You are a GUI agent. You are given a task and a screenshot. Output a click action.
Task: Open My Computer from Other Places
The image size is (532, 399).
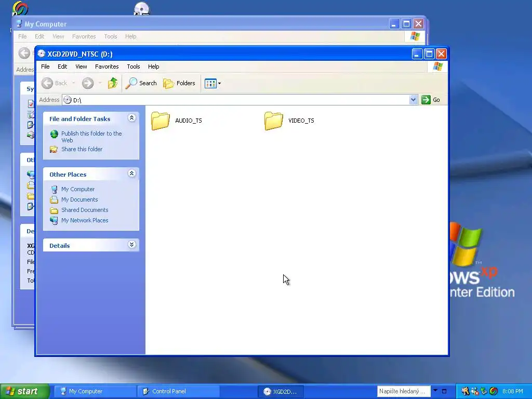[x=78, y=189]
